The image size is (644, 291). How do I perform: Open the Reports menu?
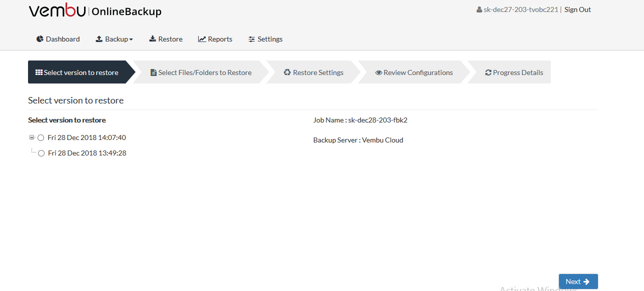tap(215, 39)
